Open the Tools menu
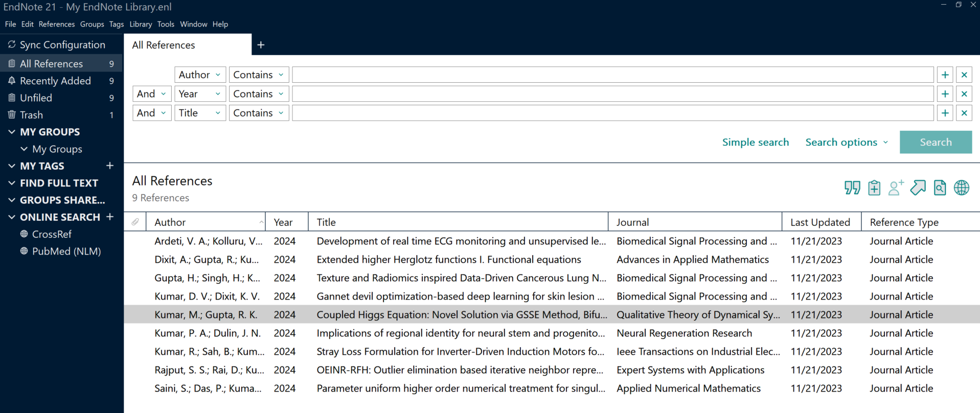Screen dimensions: 980x413 point(166,24)
